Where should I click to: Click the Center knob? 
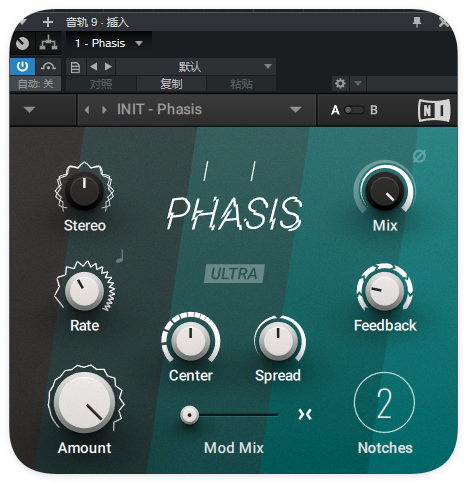pos(190,341)
